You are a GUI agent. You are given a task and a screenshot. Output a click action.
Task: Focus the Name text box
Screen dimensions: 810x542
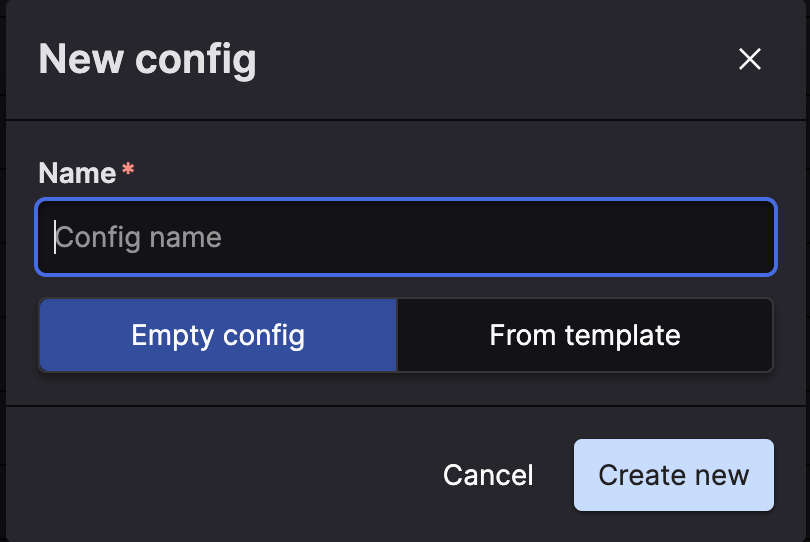pos(406,237)
